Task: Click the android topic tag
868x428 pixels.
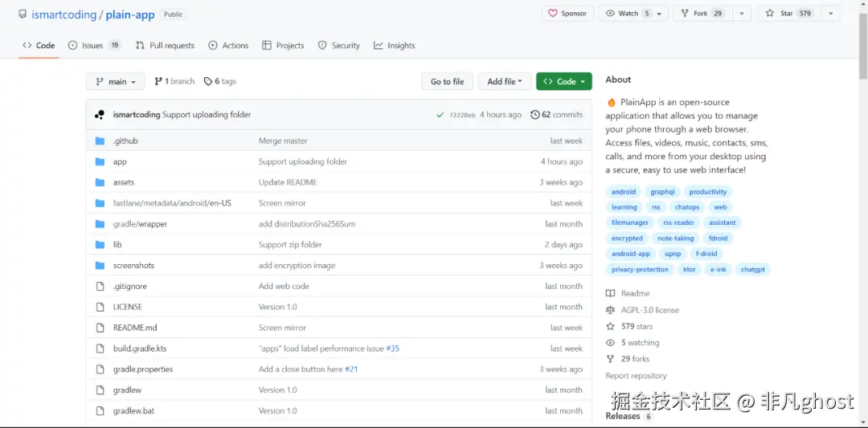Action: [624, 192]
